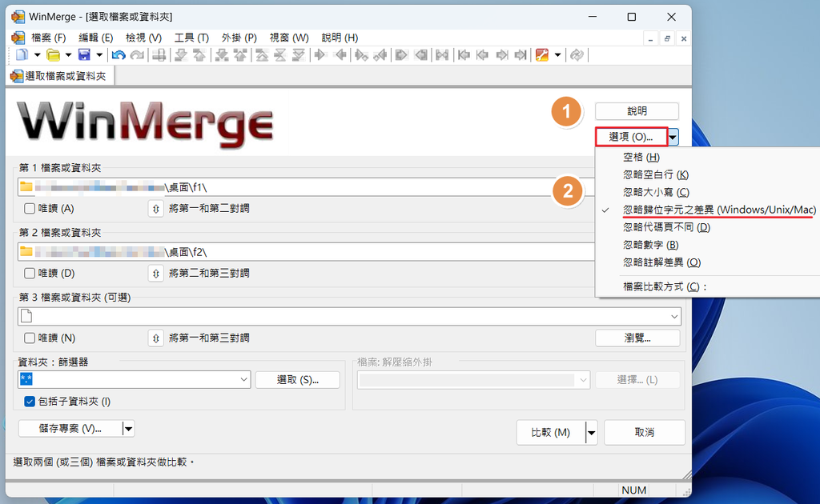This screenshot has width=820, height=504.
Task: Toggle 忽略空白行 (K) menu option
Action: 708,174
